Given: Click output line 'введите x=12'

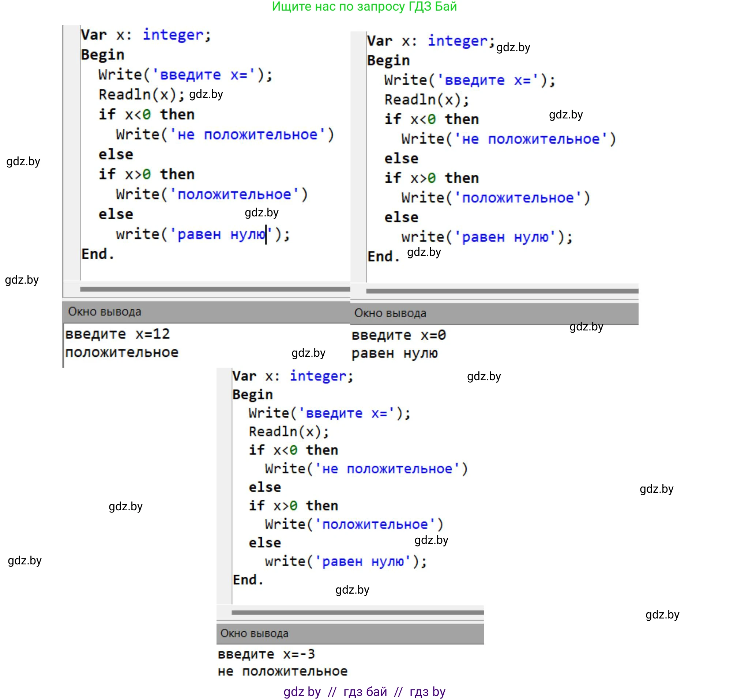Looking at the screenshot, I should pyautogui.click(x=117, y=334).
